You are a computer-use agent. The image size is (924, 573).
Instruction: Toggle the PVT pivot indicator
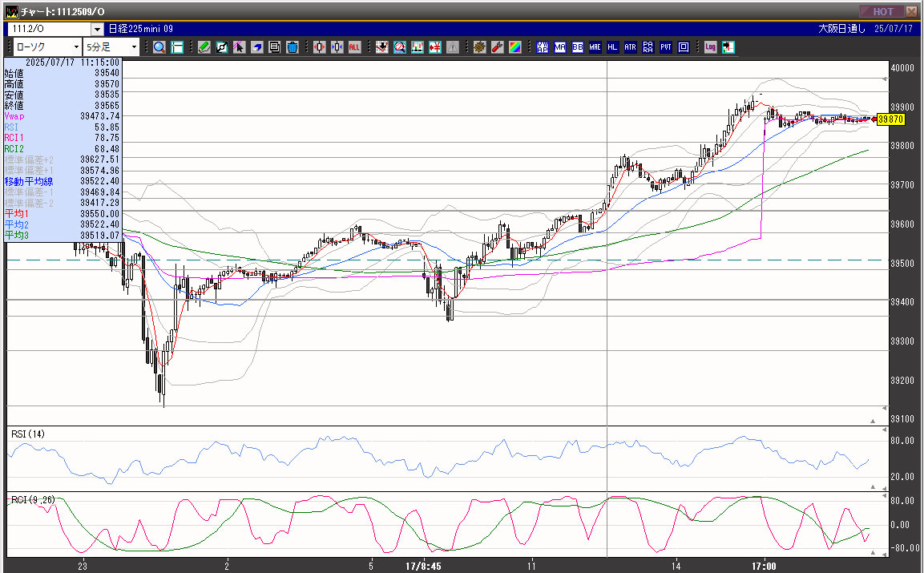coord(666,47)
